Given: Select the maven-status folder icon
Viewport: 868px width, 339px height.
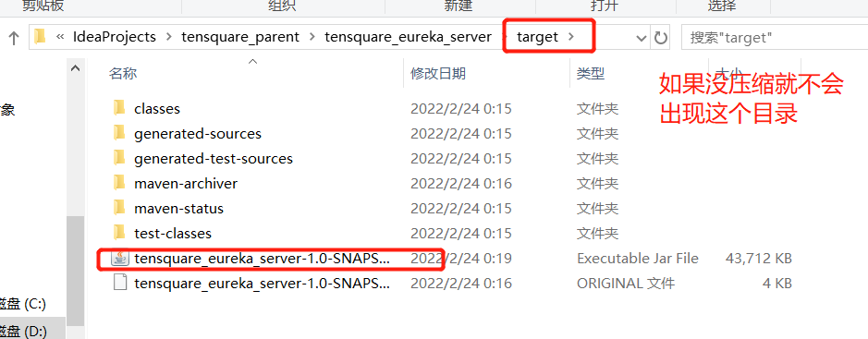Looking at the screenshot, I should click(119, 208).
